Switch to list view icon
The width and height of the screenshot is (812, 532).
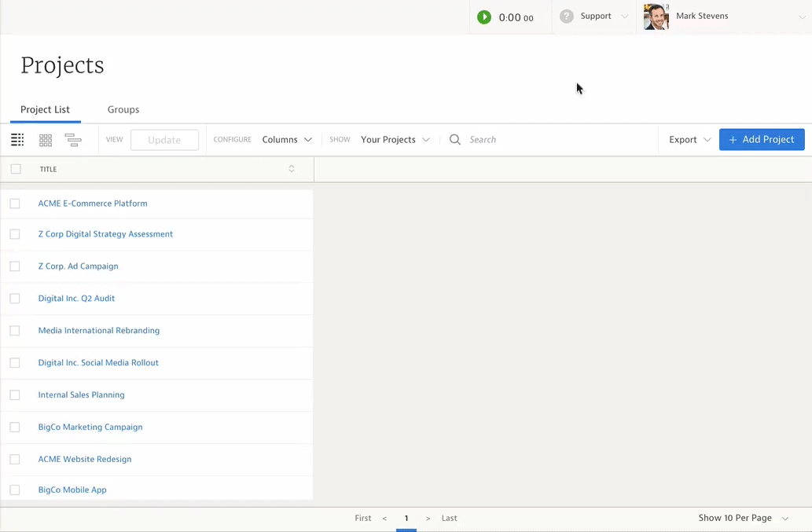[x=17, y=140]
